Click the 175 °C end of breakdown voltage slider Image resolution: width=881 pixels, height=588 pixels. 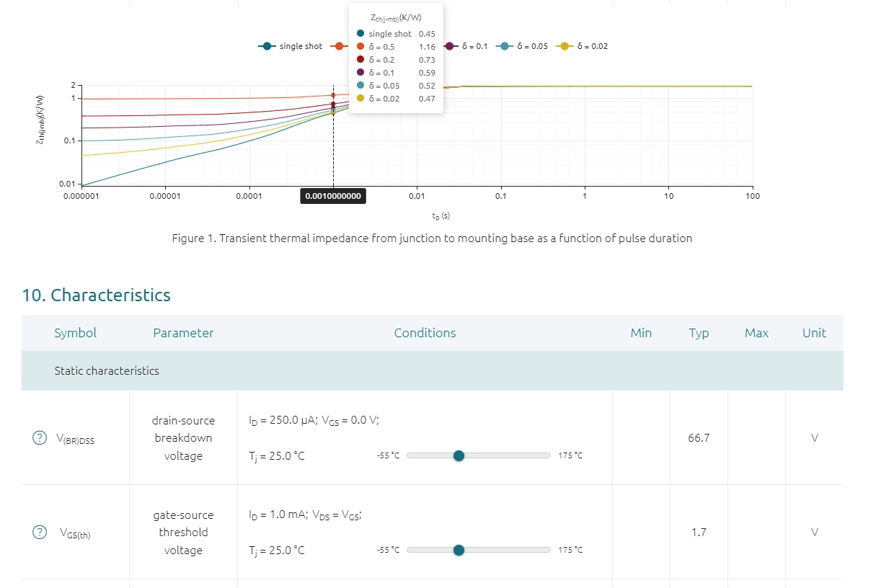570,455
